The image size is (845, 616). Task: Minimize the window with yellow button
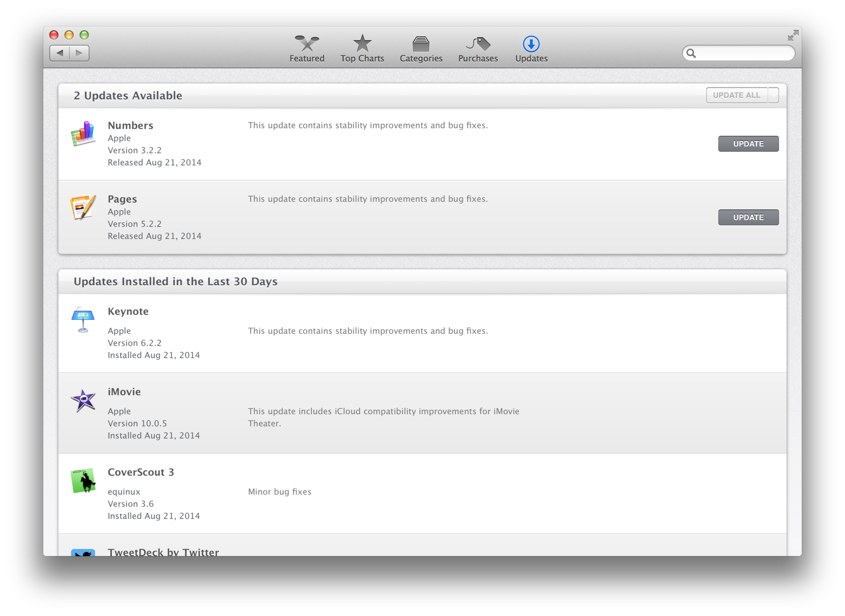point(69,35)
